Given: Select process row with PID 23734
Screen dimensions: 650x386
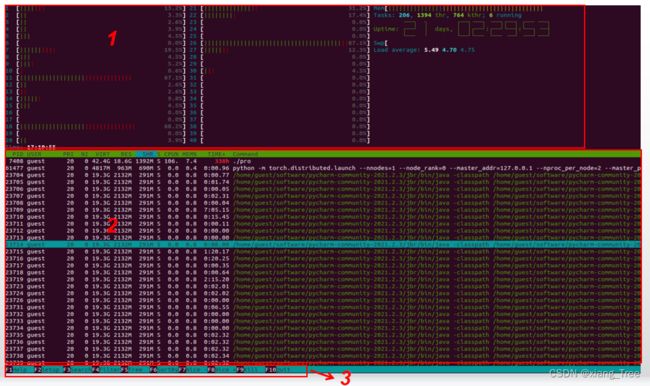Looking at the screenshot, I should pyautogui.click(x=323, y=328).
